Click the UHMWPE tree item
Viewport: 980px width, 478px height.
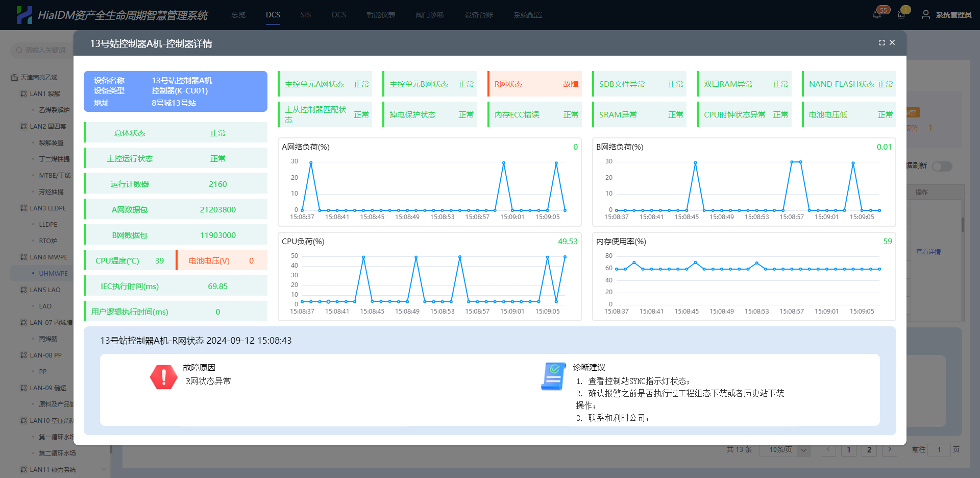click(53, 273)
